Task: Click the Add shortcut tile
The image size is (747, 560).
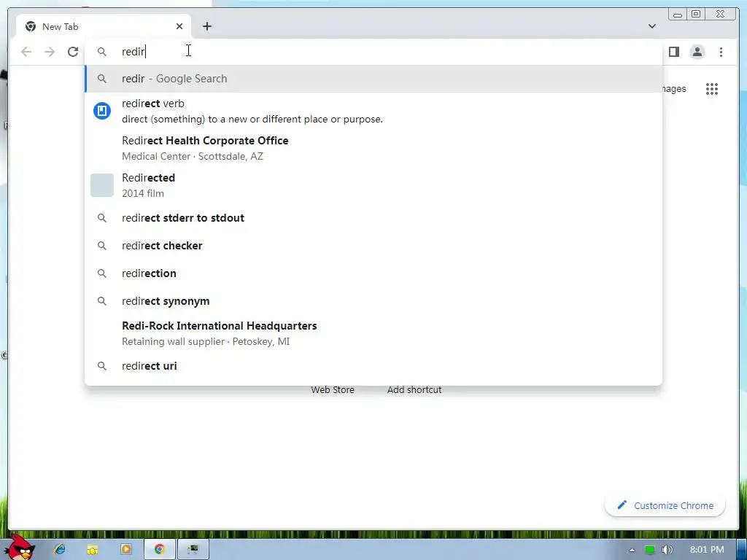Action: (414, 389)
